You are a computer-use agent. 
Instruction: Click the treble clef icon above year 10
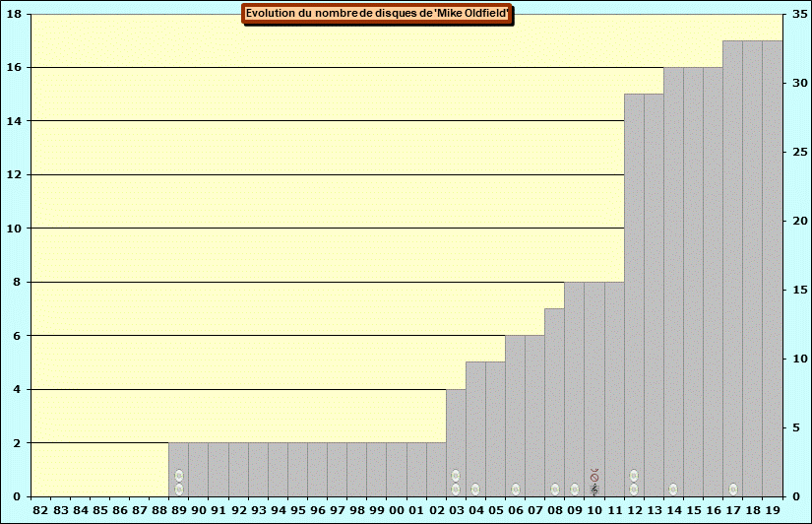click(x=594, y=490)
